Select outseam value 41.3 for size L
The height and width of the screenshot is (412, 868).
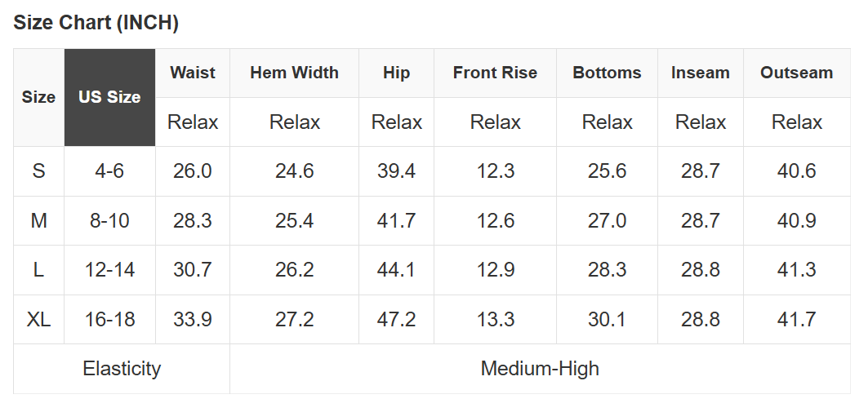click(x=796, y=270)
